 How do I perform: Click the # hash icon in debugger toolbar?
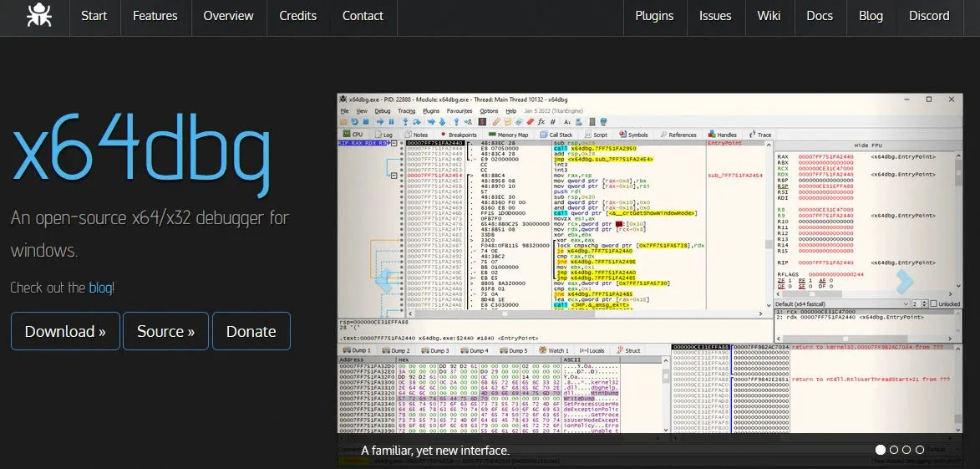[x=554, y=122]
